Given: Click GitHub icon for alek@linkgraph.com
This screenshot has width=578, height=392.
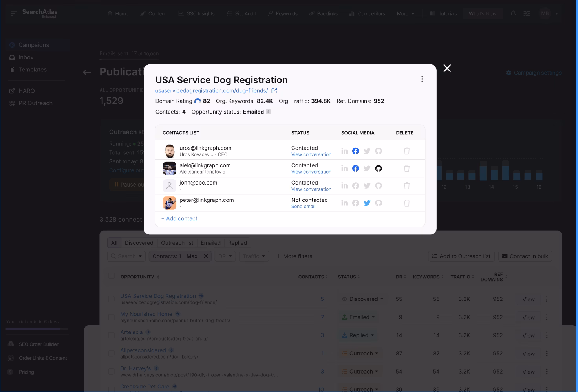Looking at the screenshot, I should click(379, 169).
